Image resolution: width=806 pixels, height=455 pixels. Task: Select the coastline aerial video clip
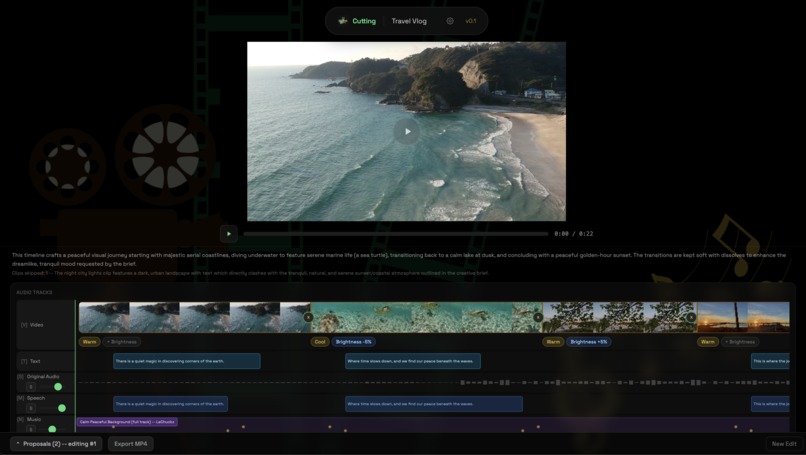point(194,317)
